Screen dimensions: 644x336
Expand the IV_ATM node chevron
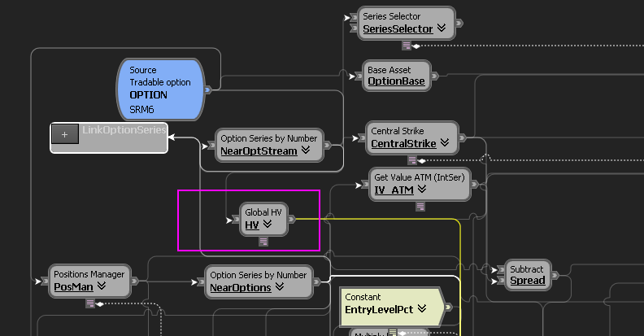tap(422, 189)
